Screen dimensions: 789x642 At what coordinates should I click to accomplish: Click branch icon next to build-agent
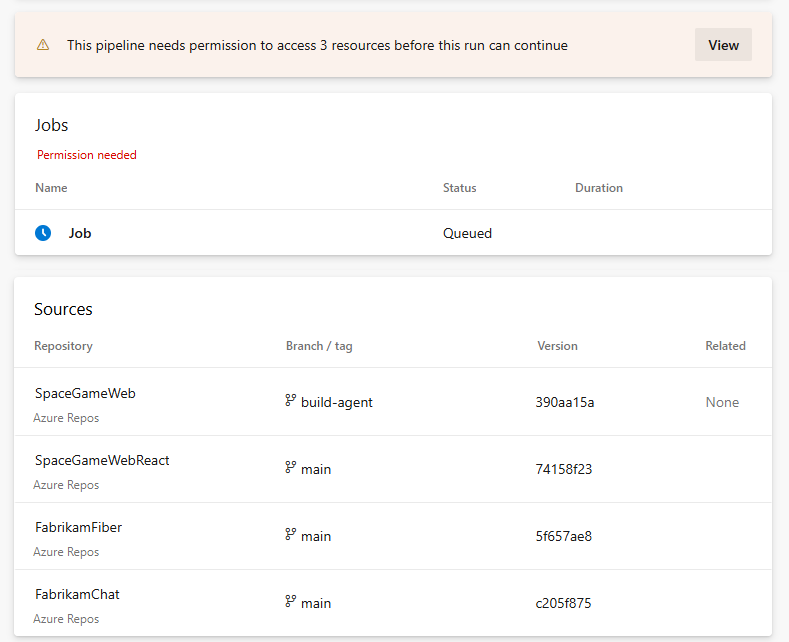291,401
